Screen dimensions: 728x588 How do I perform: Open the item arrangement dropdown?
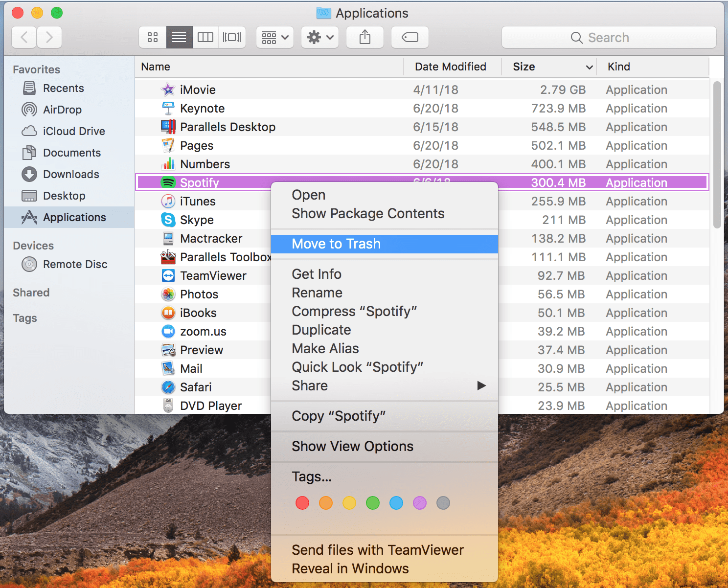point(274,37)
